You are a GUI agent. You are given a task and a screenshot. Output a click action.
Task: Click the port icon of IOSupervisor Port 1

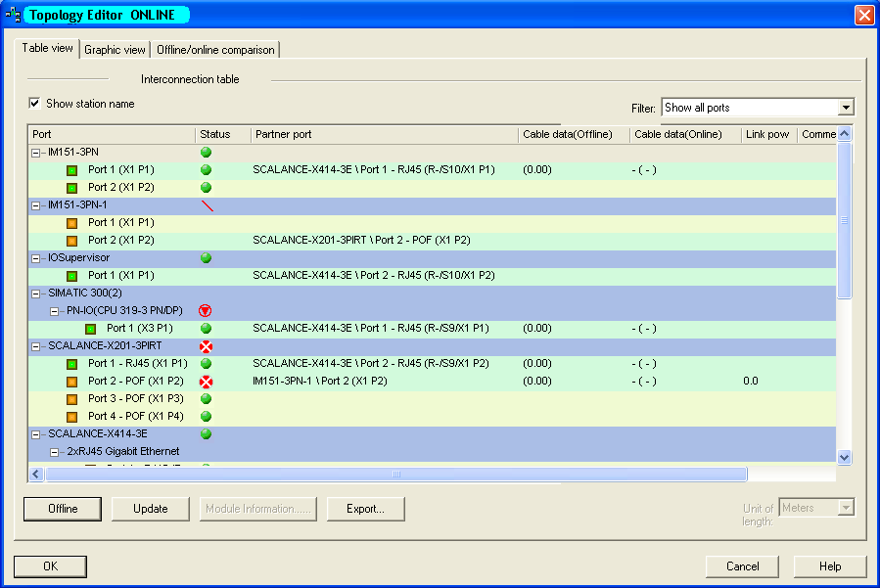[x=71, y=276]
